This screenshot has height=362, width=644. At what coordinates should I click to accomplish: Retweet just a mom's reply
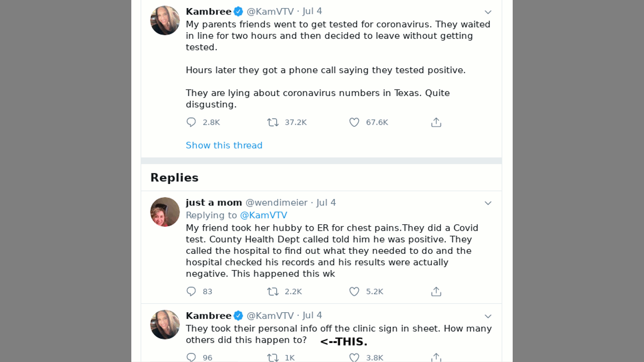pos(273,291)
